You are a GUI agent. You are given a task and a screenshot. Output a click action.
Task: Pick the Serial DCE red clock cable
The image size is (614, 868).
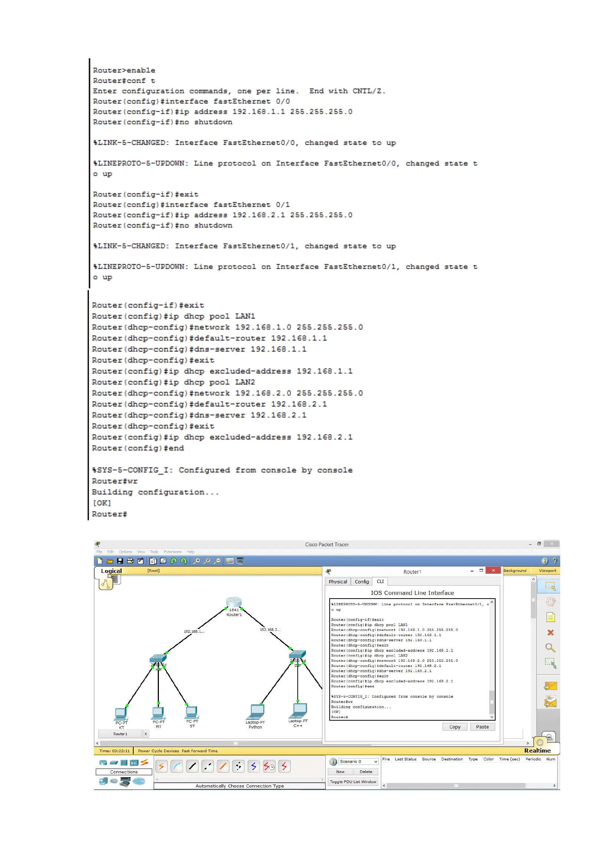tap(269, 766)
